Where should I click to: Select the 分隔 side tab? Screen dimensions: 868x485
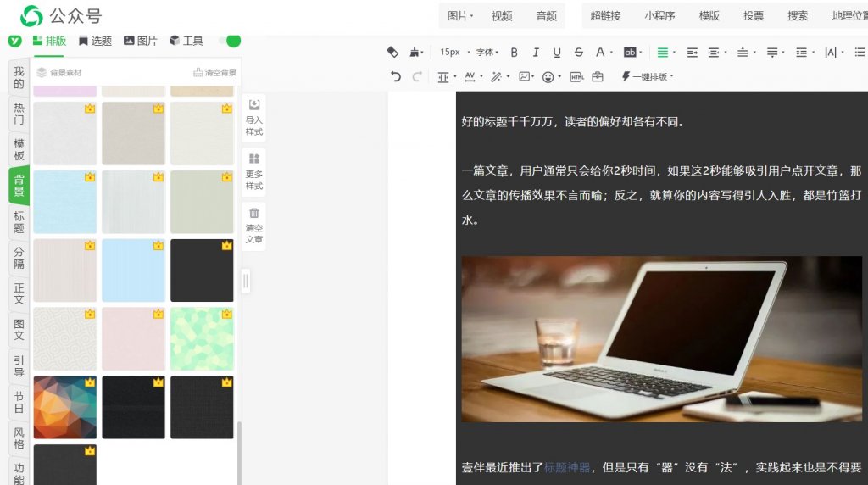[x=19, y=258]
